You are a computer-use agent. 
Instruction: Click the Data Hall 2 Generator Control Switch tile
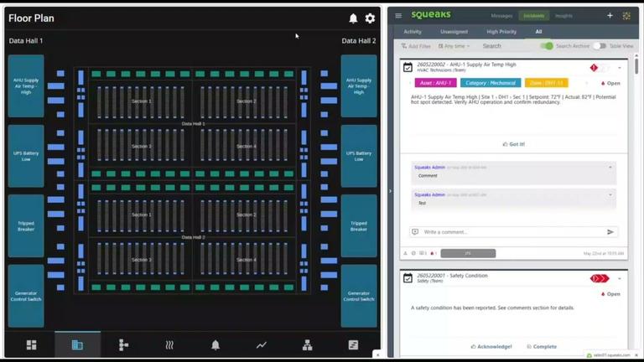coord(359,296)
